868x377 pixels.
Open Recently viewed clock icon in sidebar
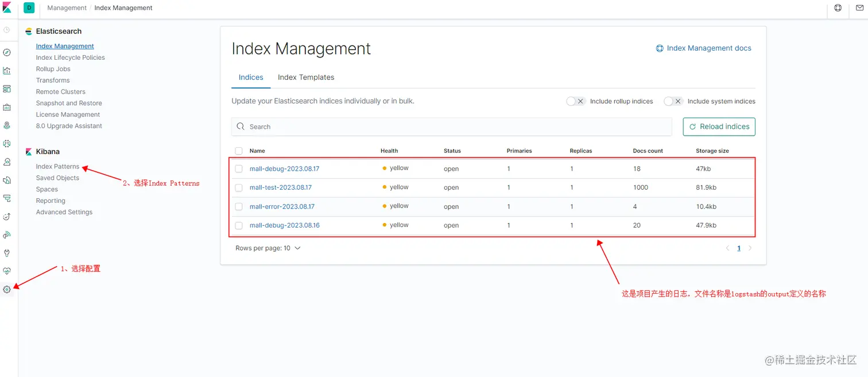pyautogui.click(x=7, y=30)
